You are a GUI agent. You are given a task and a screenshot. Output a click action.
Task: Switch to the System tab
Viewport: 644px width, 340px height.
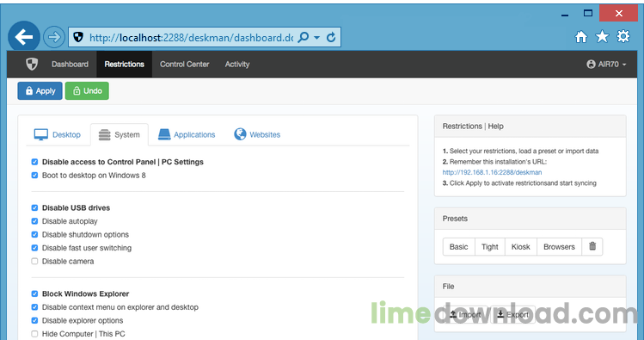(120, 134)
